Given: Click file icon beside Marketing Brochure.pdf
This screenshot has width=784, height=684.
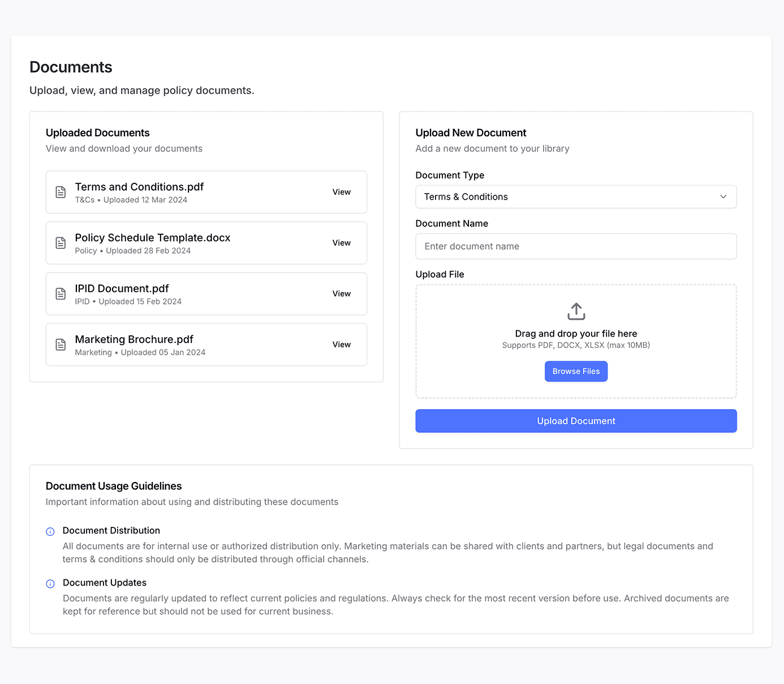Looking at the screenshot, I should point(61,345).
